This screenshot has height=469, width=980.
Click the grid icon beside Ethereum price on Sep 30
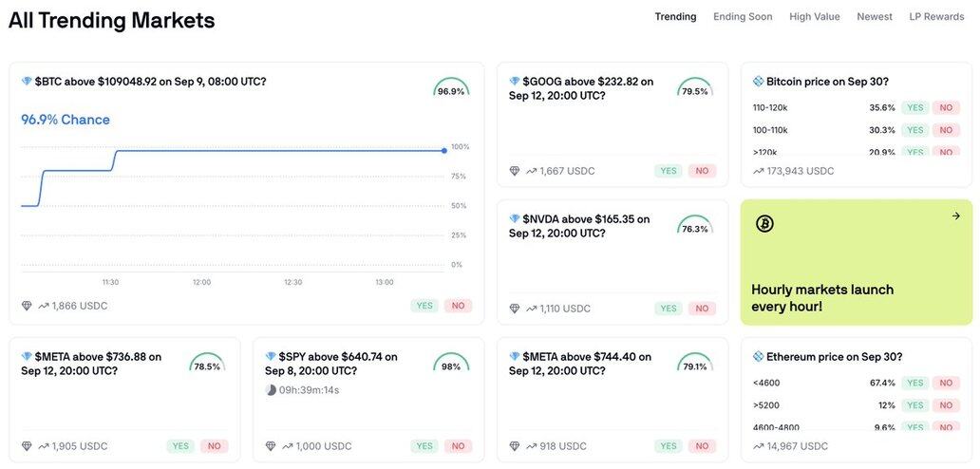click(x=758, y=357)
